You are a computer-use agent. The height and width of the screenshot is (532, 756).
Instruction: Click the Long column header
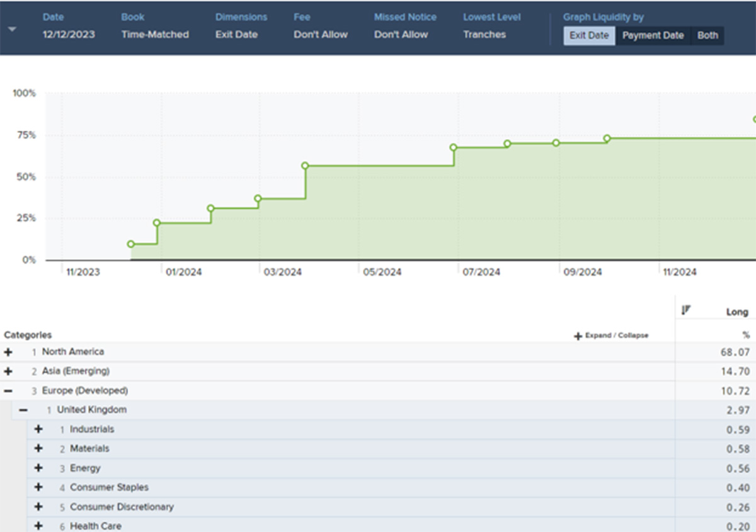pyautogui.click(x=737, y=312)
